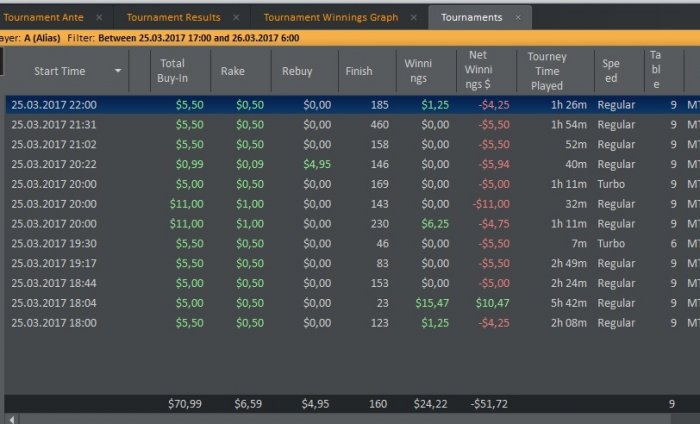Click the Rebuy column header
Screen dimensions: 700x424
click(x=297, y=71)
